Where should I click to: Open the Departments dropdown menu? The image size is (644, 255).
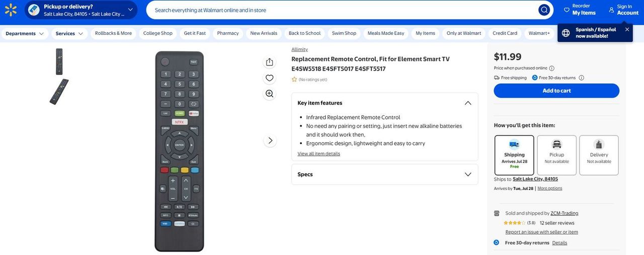click(25, 33)
